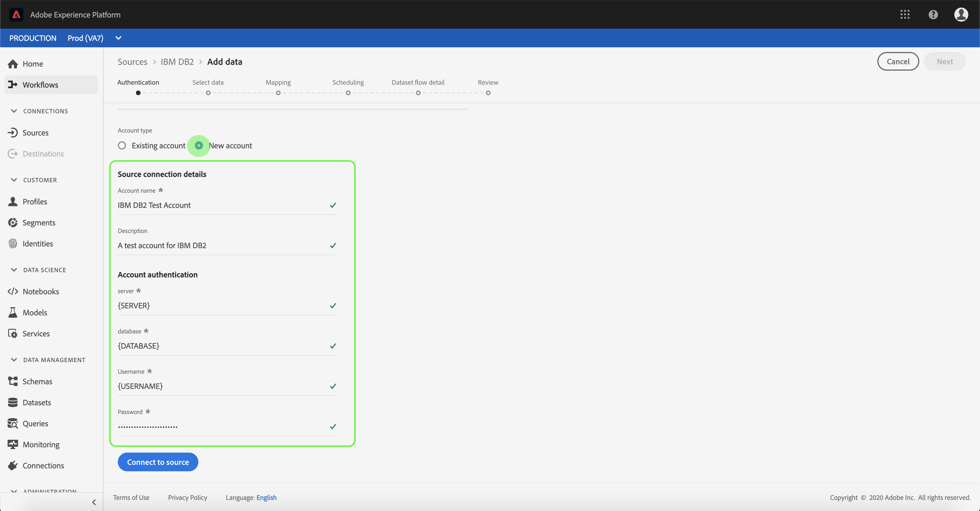Click the Scheduling step progress marker
This screenshot has height=511, width=980.
(348, 93)
